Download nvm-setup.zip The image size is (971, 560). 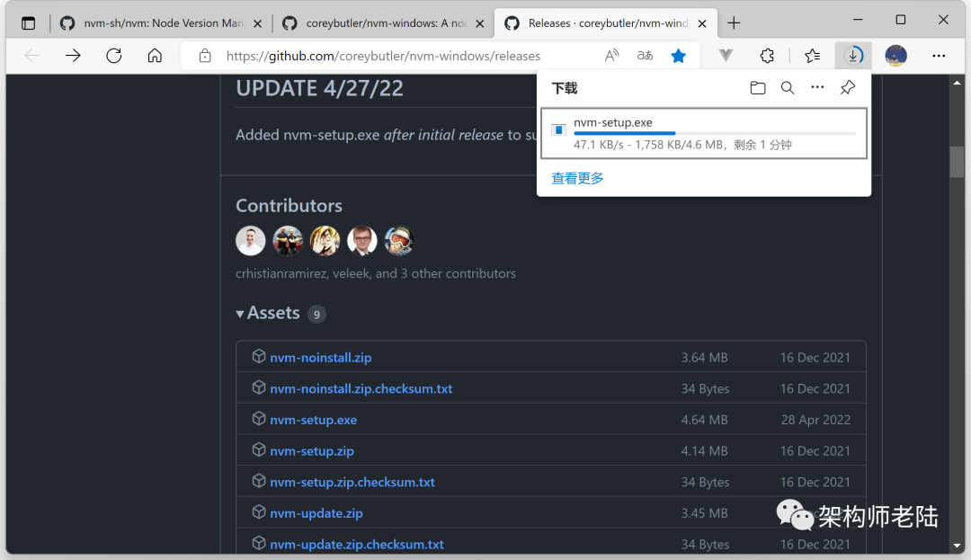pyautogui.click(x=311, y=451)
